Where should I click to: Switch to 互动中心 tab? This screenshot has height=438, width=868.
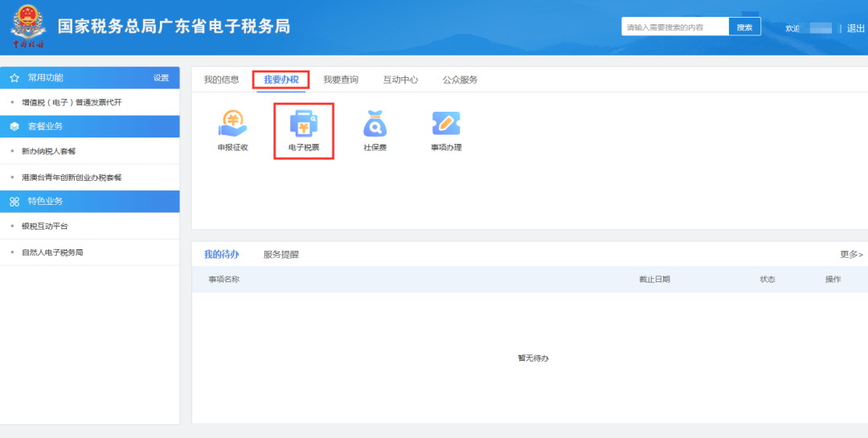click(400, 80)
